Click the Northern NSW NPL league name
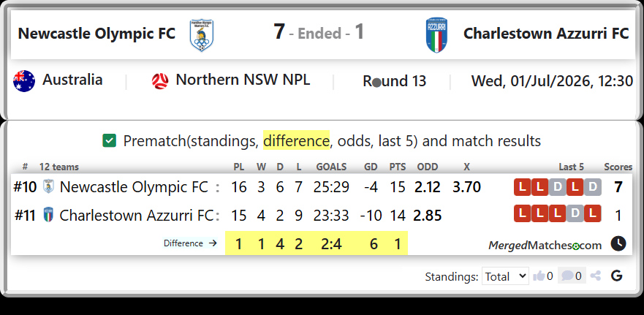 [243, 80]
